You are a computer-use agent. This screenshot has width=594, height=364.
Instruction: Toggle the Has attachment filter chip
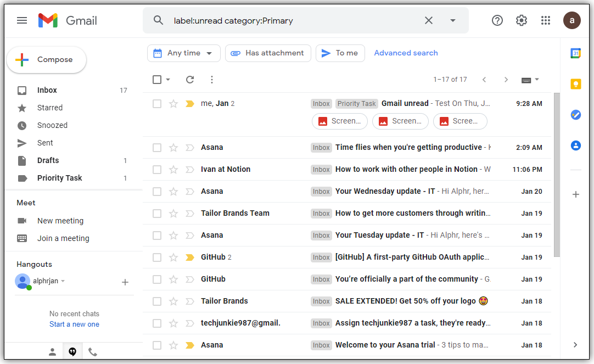268,53
